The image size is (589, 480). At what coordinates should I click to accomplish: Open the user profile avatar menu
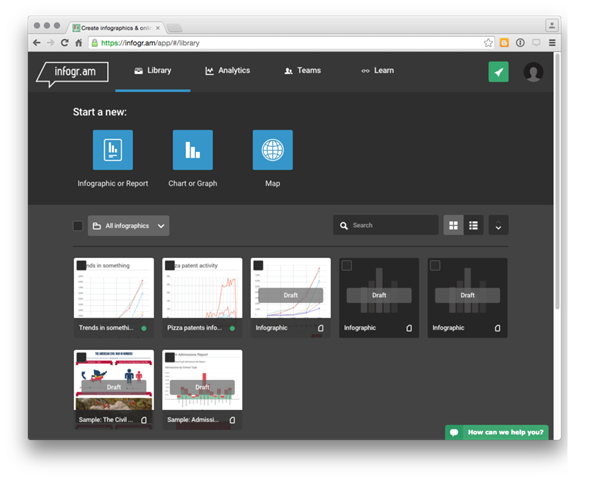click(533, 72)
